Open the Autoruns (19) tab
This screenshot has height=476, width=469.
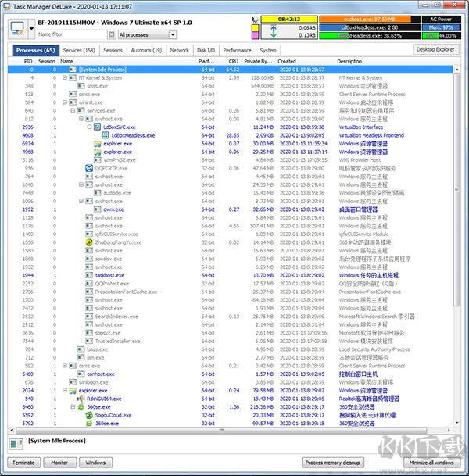click(146, 50)
